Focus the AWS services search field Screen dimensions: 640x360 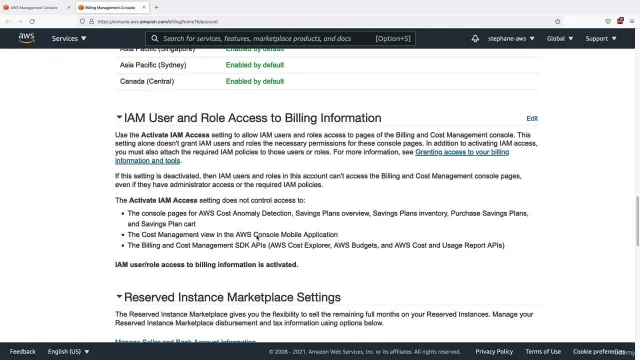(x=280, y=38)
